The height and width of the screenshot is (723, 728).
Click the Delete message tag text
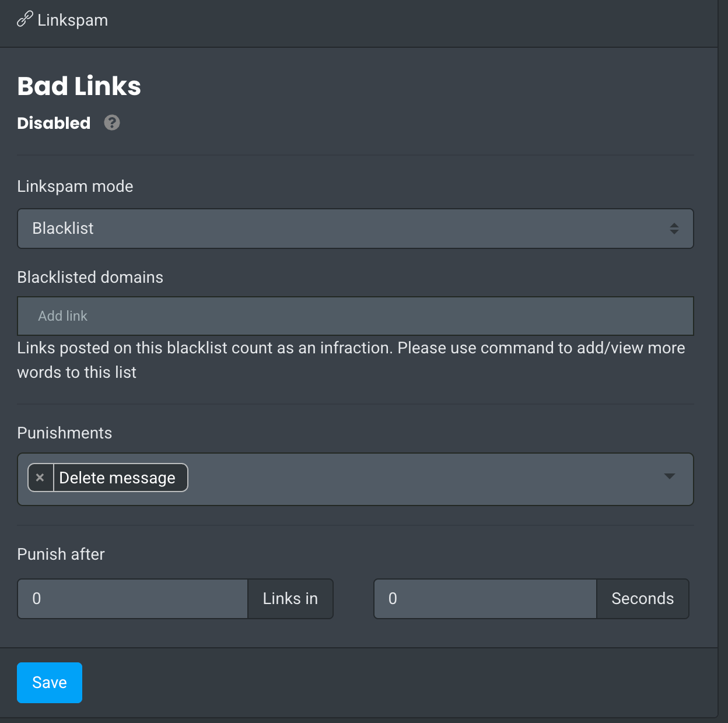(x=117, y=478)
